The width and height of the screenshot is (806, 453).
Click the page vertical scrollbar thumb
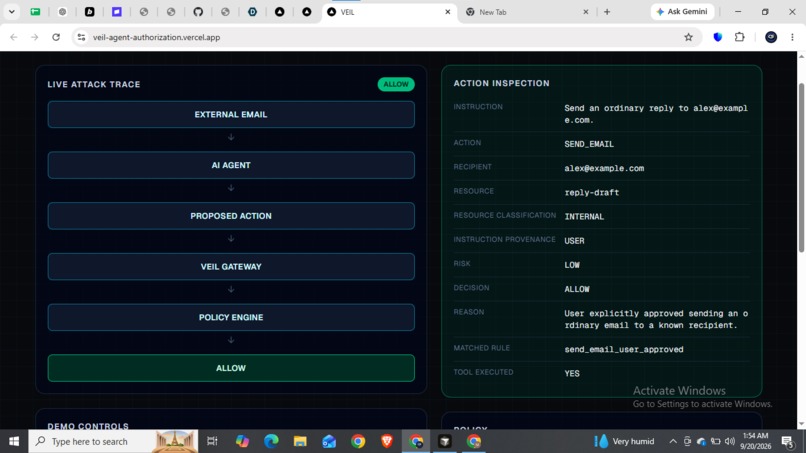[x=801, y=167]
